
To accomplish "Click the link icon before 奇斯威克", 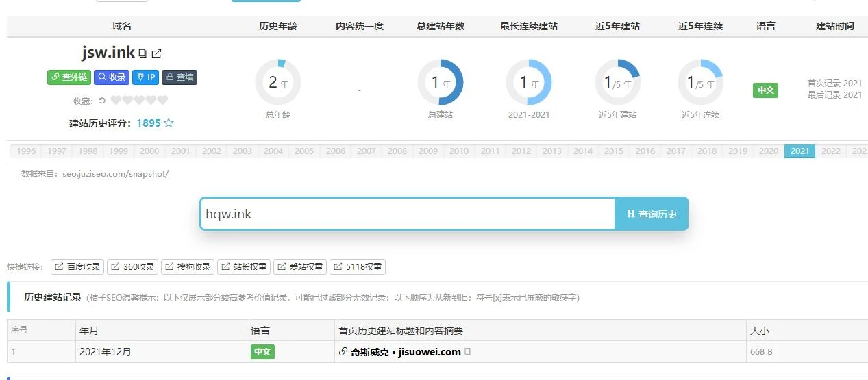I will [343, 352].
